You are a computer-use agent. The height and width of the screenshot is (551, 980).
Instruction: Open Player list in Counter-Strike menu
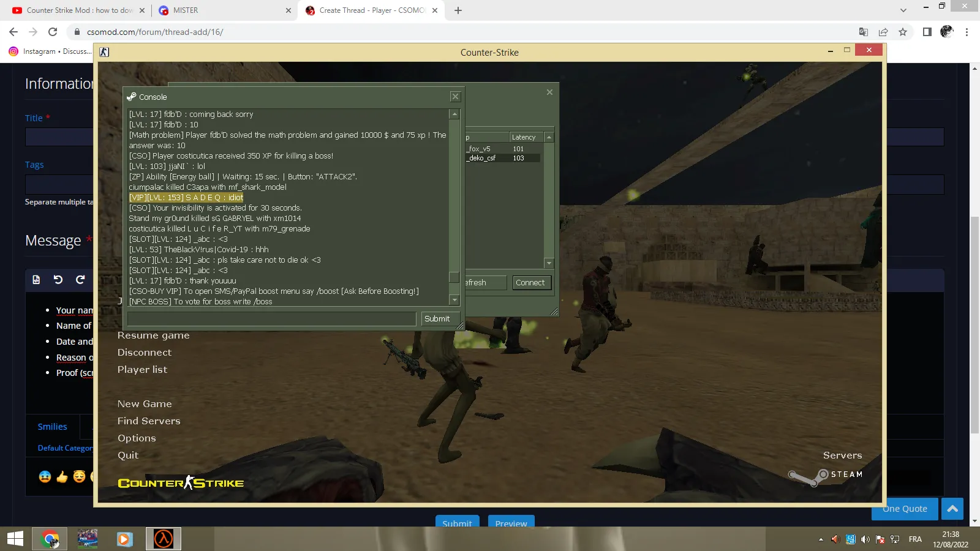click(142, 370)
